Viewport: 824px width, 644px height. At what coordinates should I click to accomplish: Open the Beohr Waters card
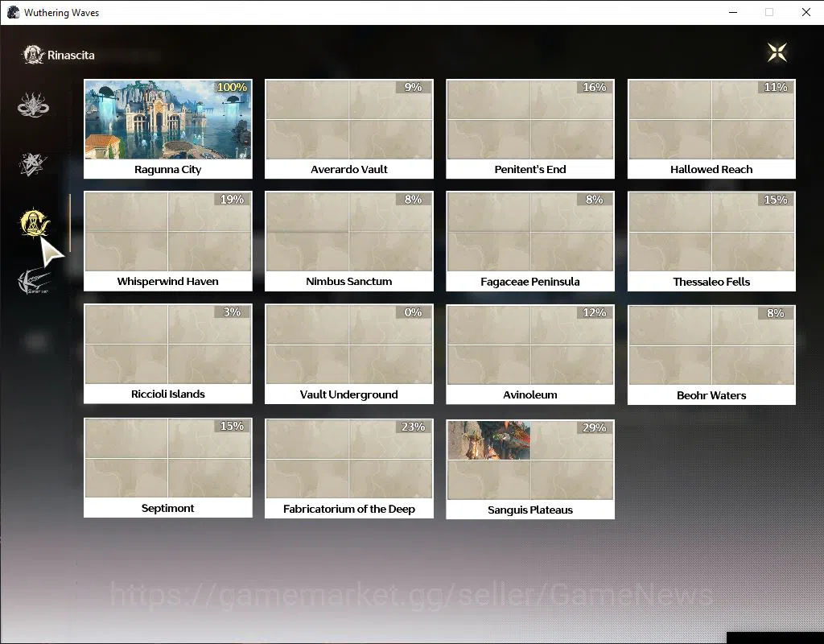point(711,354)
